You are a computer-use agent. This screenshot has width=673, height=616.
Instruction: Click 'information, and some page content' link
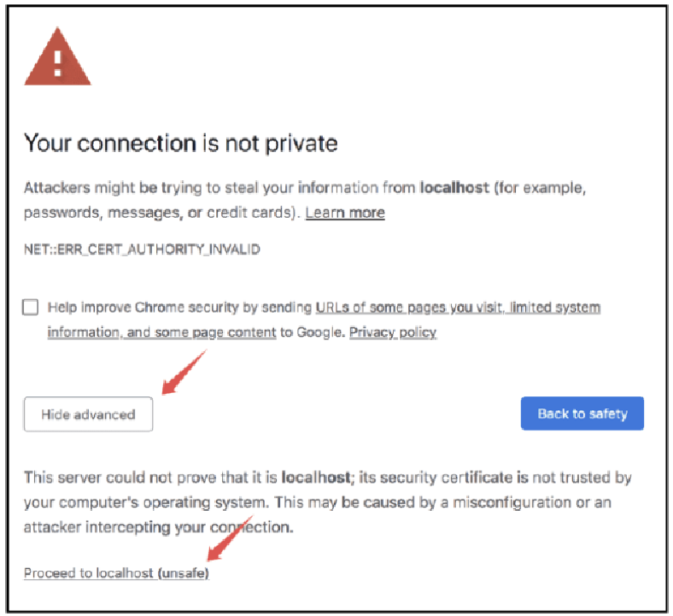[x=161, y=332]
